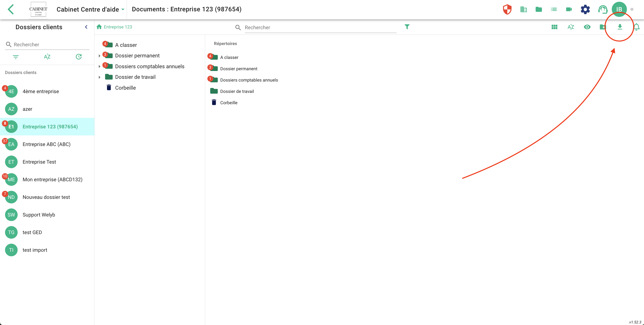Select Dossier permanent in the folder tree
The image size is (644, 325).
(137, 56)
